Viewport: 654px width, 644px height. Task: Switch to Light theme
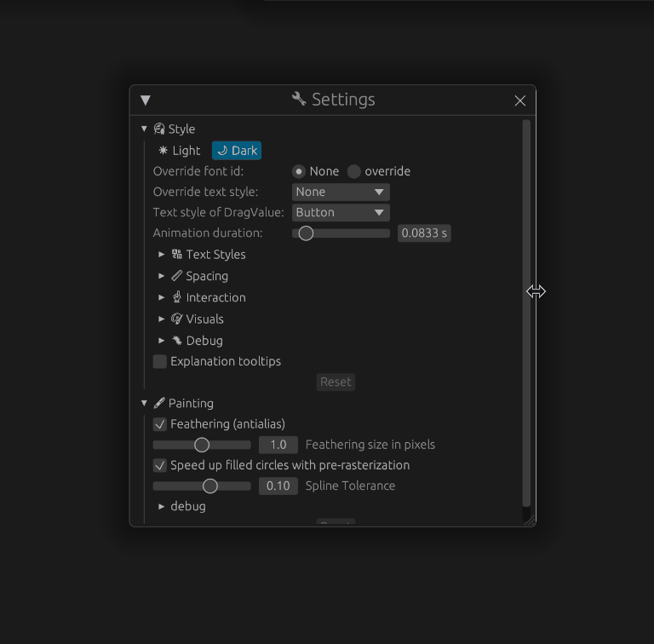pyautogui.click(x=180, y=151)
